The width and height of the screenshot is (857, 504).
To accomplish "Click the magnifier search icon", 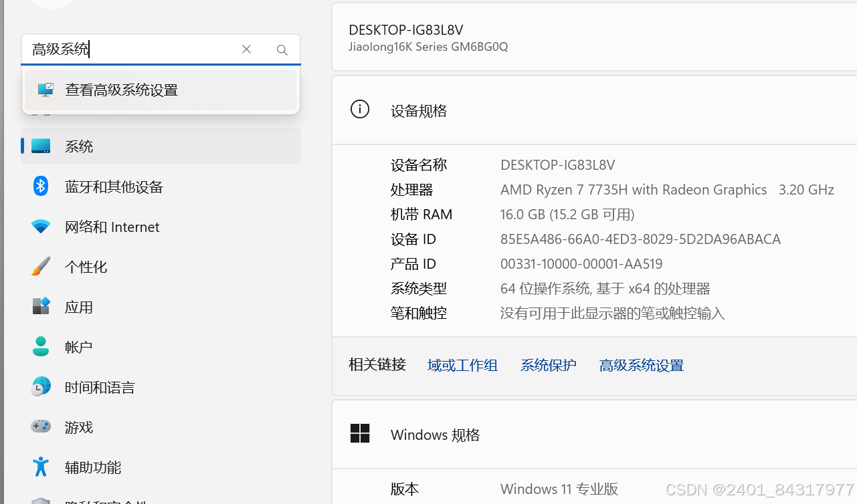I will [282, 50].
